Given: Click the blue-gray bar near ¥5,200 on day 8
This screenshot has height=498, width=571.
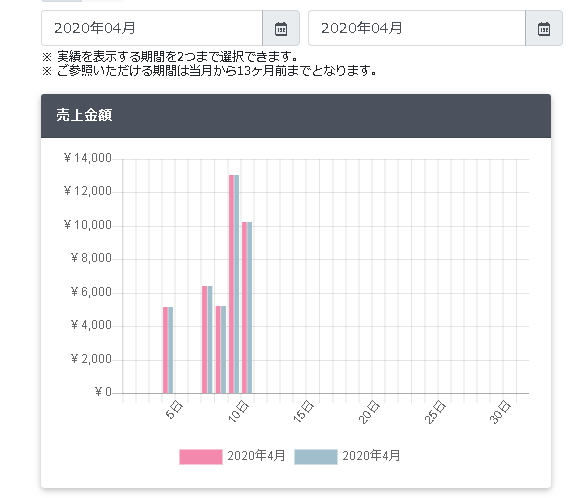Looking at the screenshot, I should (223, 349).
